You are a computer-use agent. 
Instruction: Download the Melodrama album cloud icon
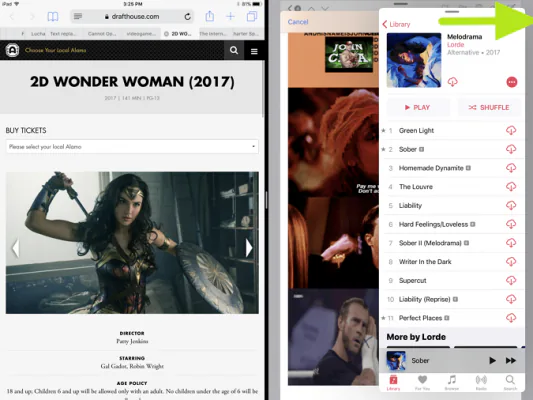[452, 82]
